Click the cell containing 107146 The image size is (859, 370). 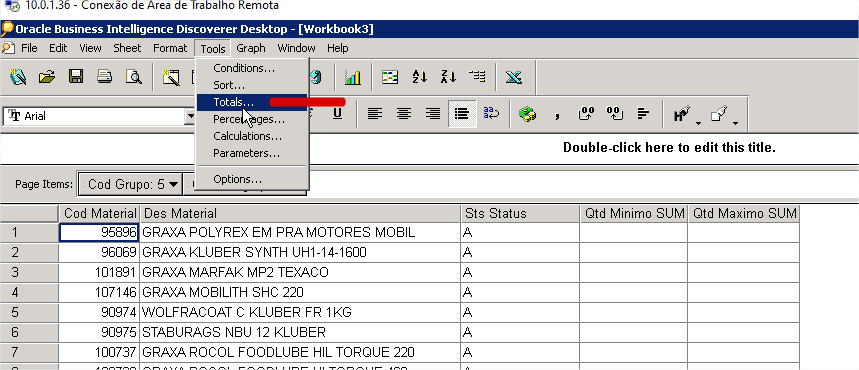tap(99, 292)
